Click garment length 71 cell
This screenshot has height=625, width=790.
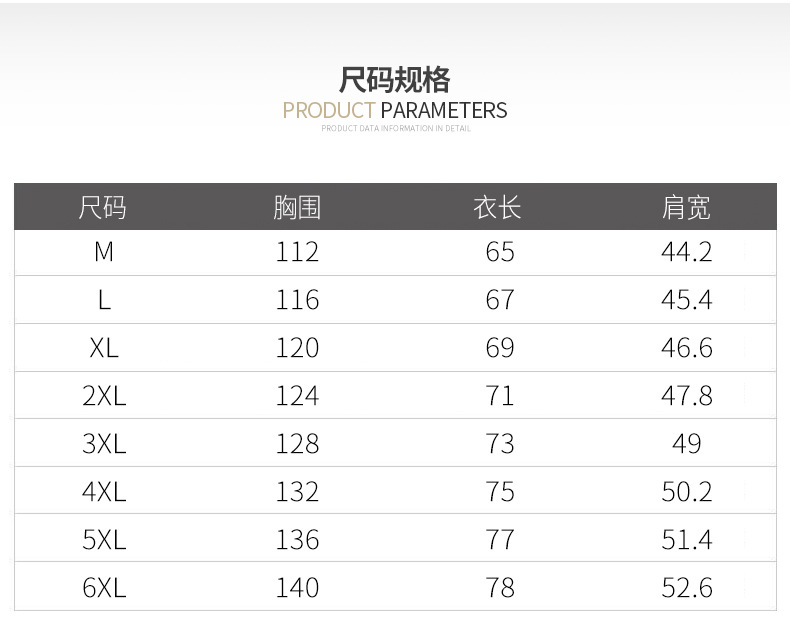click(x=499, y=396)
